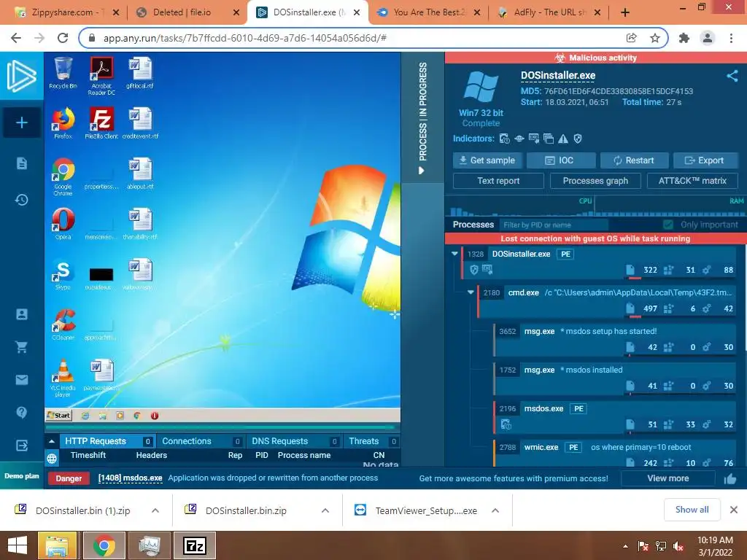747x560 pixels.
Task: Click the View more button
Action: 668,478
